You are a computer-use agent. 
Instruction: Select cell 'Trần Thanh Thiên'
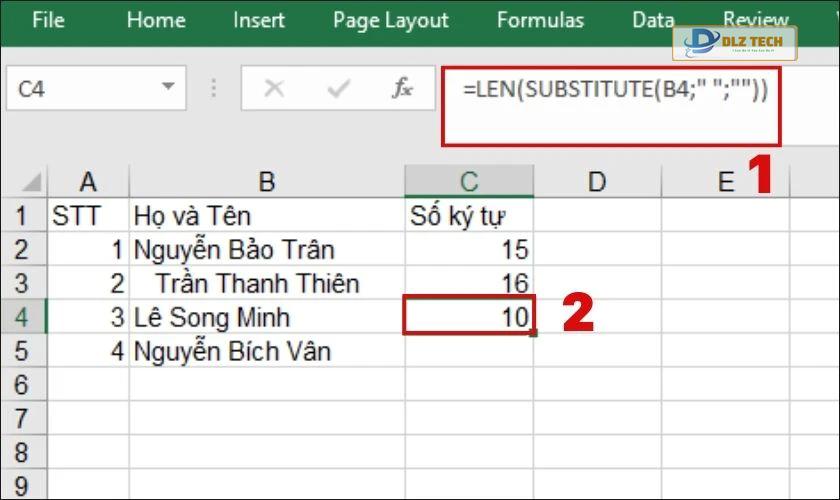pyautogui.click(x=267, y=283)
